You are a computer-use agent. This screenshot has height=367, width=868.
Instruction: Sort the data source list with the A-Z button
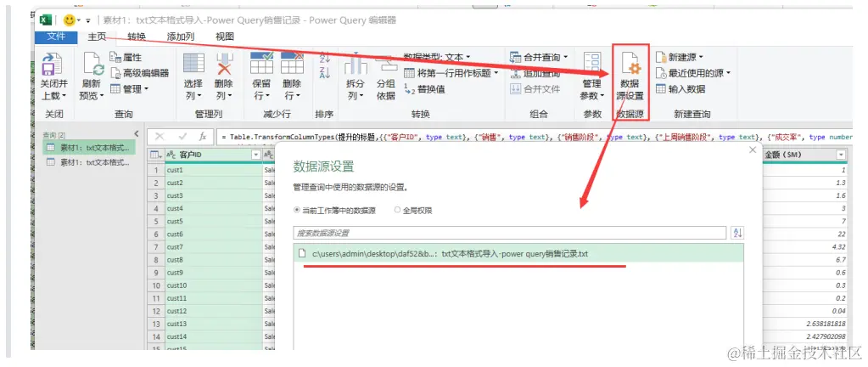pyautogui.click(x=737, y=233)
